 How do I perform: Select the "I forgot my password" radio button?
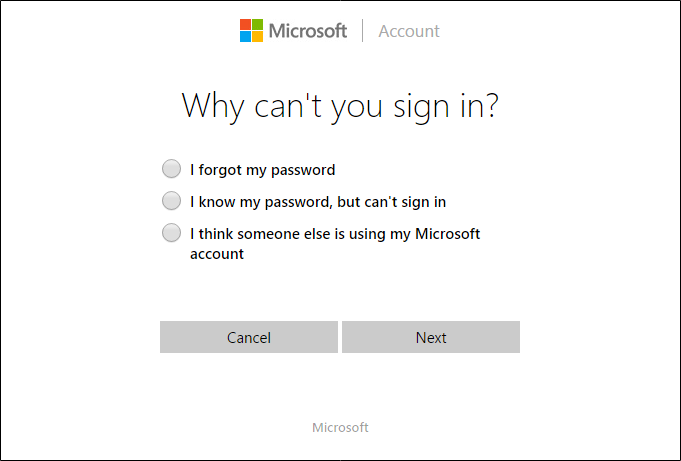172,169
